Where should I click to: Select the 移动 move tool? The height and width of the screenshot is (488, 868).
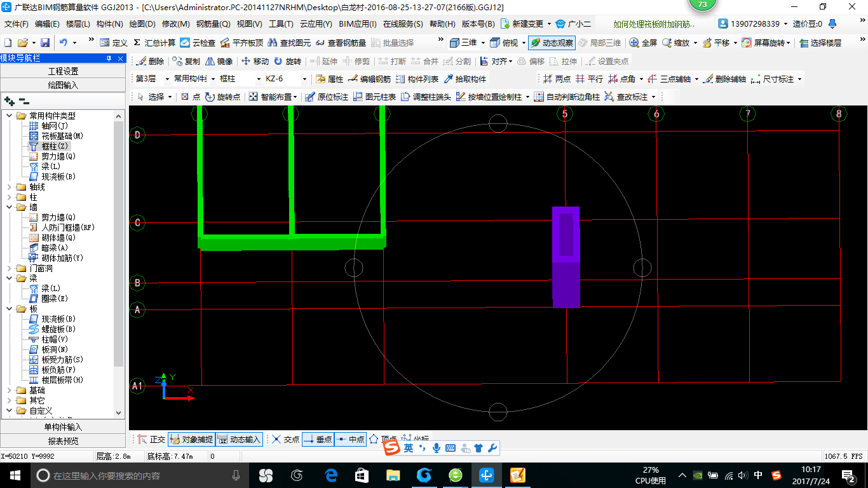[x=255, y=61]
